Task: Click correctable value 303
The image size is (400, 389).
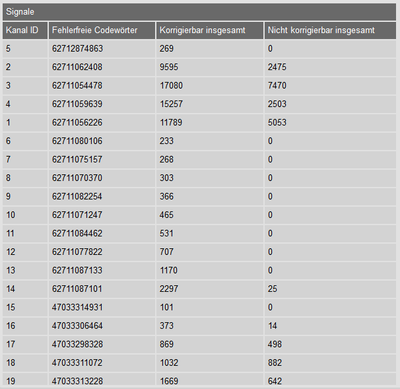Action: (x=166, y=178)
